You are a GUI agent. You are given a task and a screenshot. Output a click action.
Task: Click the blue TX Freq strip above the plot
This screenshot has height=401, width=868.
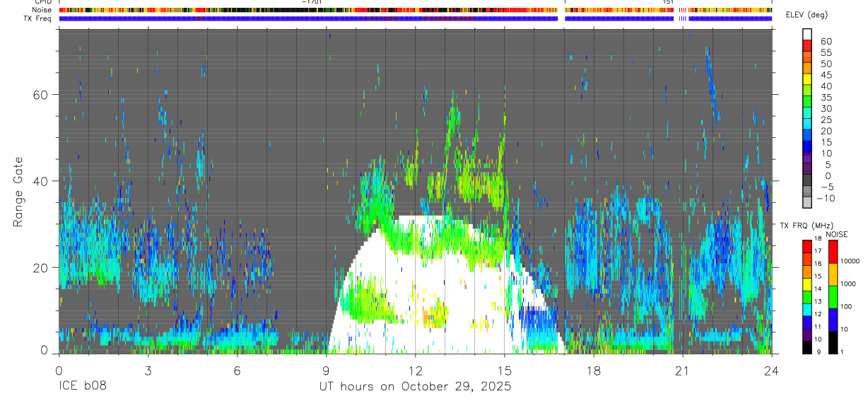pos(416,18)
